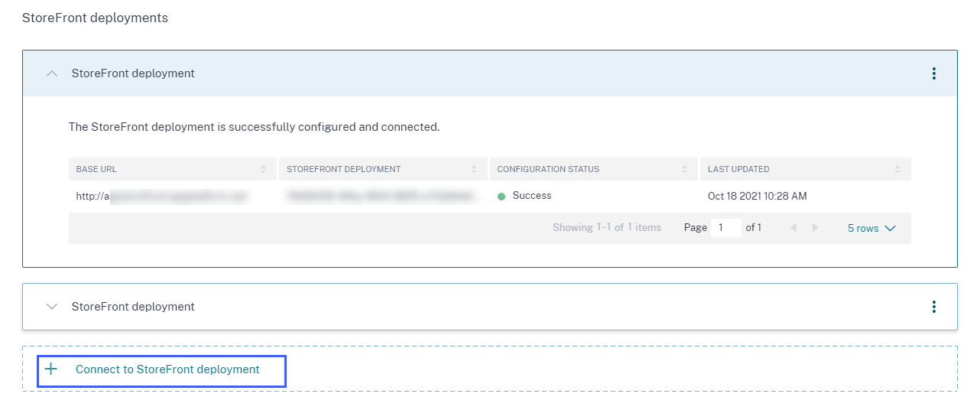Click the first StoreFront deployment header title

click(x=133, y=73)
